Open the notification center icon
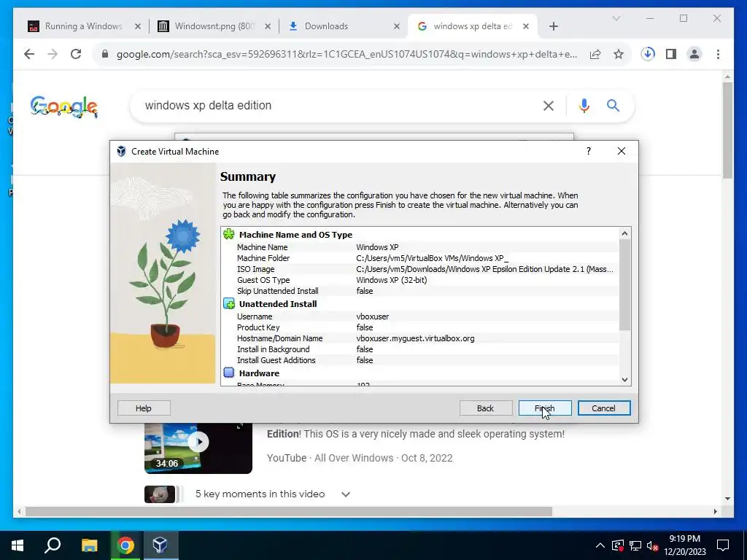The height and width of the screenshot is (560, 747). (x=723, y=545)
